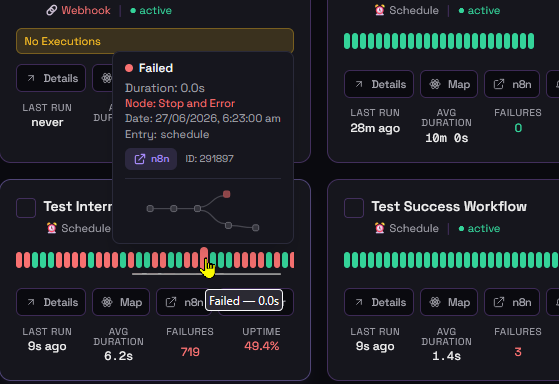Click the red 719 failures count
The image size is (559, 384).
190,352
